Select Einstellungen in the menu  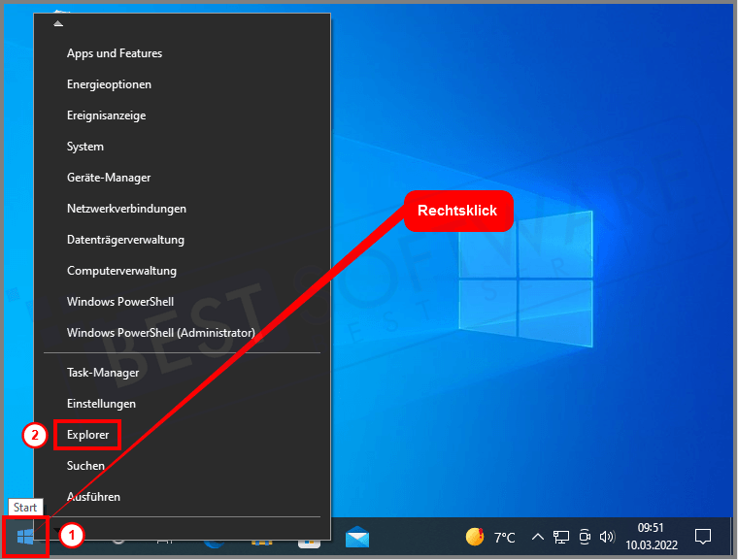tap(101, 403)
